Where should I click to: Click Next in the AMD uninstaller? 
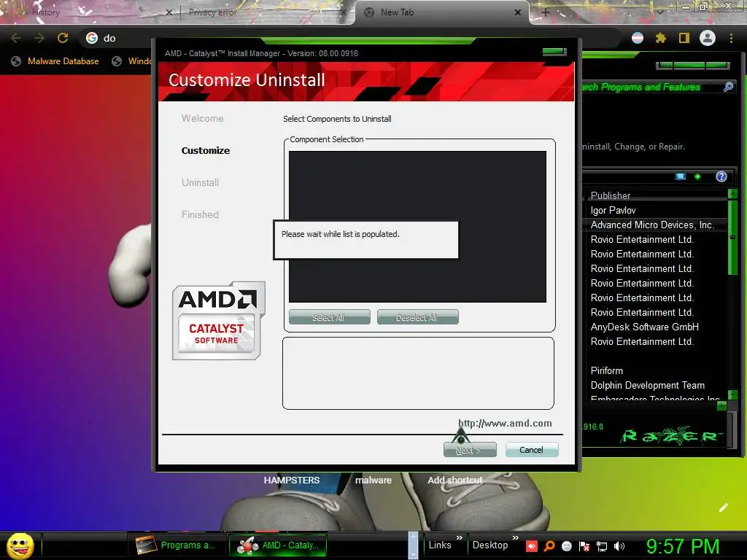pyautogui.click(x=470, y=450)
